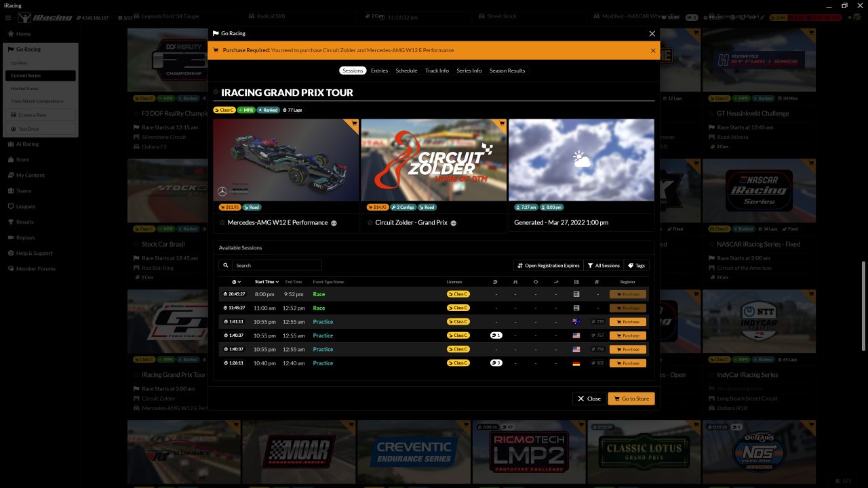Click the session search input field

point(277,265)
